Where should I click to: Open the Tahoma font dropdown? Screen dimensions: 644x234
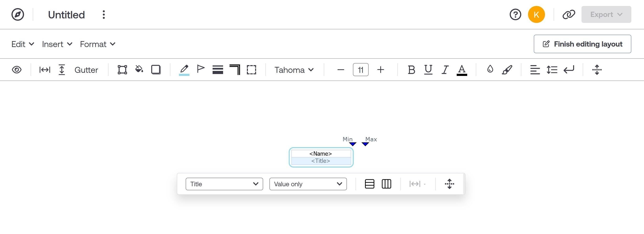coord(294,70)
